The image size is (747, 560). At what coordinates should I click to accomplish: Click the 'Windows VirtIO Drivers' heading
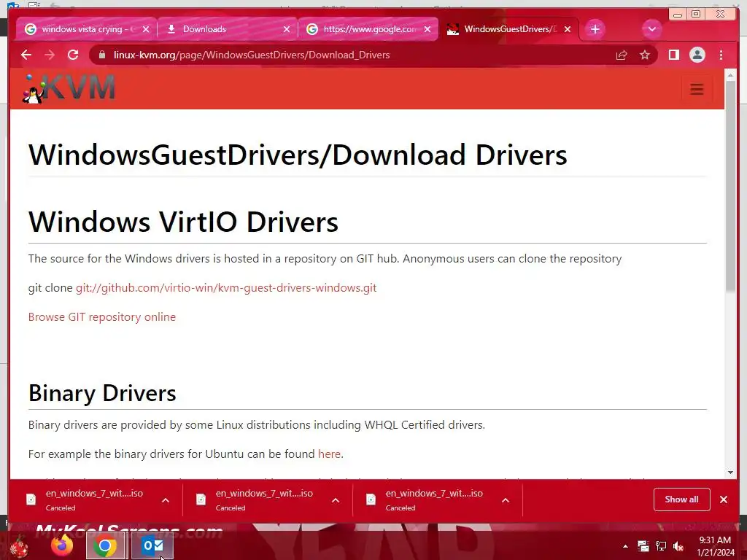coord(183,222)
